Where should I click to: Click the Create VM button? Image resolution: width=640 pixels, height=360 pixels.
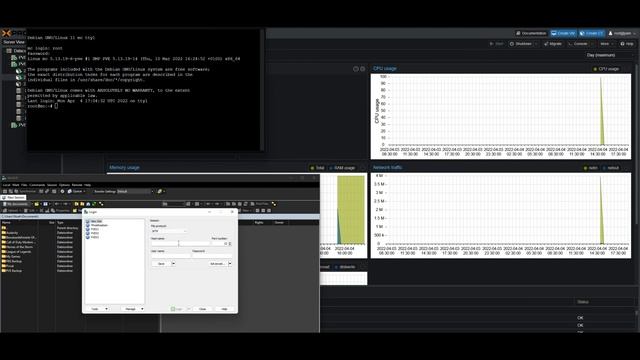[563, 33]
